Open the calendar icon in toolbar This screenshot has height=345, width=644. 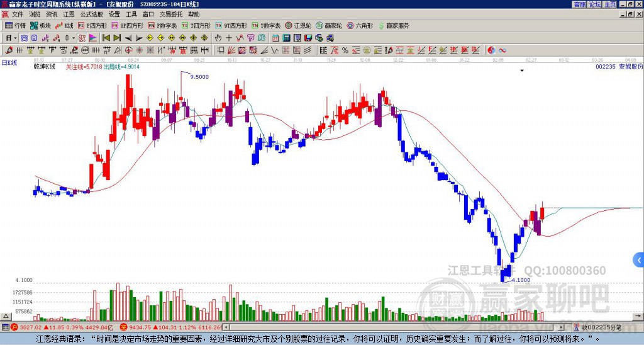(x=275, y=38)
